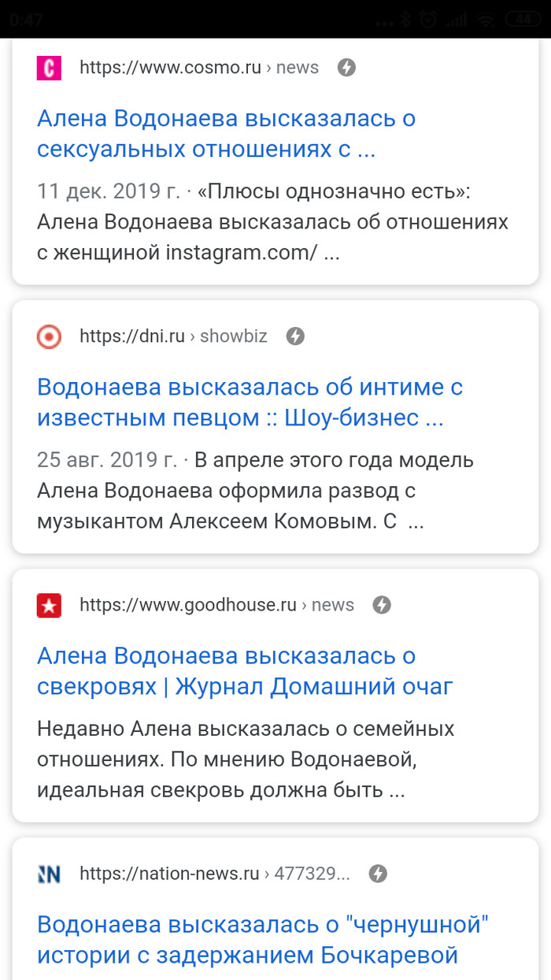Click the dni.ru red circle favicon
551x980 pixels.
coord(49,337)
